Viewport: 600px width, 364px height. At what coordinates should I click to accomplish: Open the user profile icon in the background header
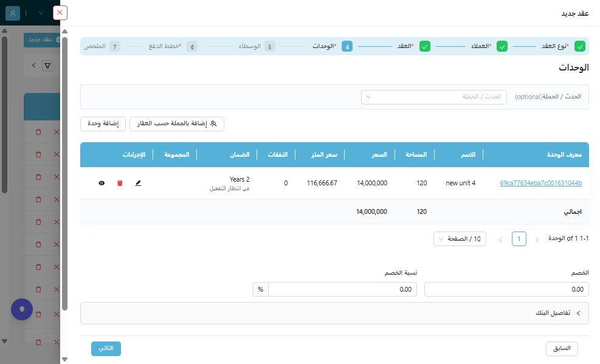pyautogui.click(x=13, y=13)
